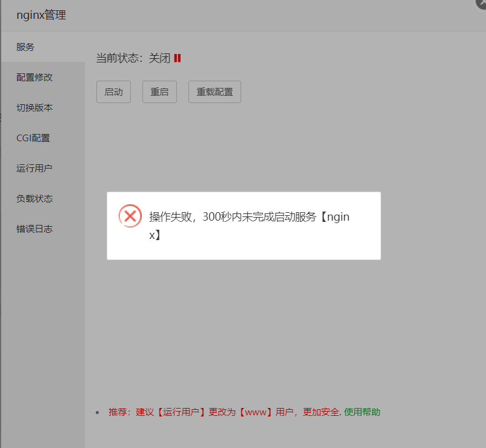The height and width of the screenshot is (448, 486).
Task: Open the 服务 tab in sidebar
Action: pyautogui.click(x=43, y=47)
